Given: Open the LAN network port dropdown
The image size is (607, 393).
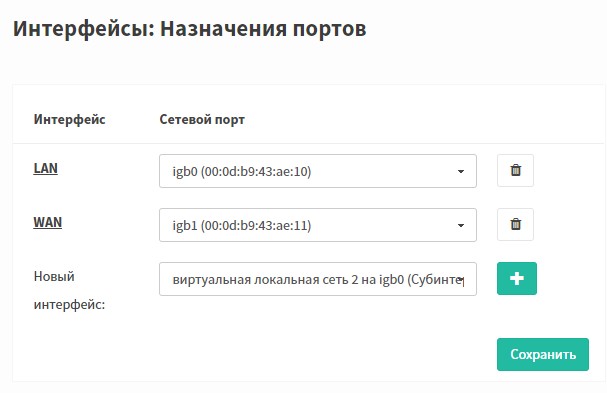Looking at the screenshot, I should [x=318, y=171].
